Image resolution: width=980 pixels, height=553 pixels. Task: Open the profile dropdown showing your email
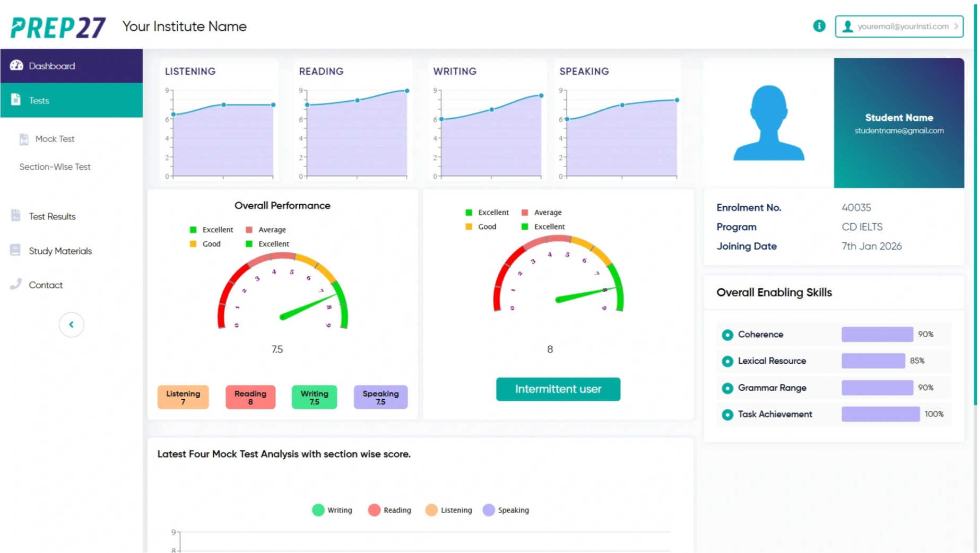[898, 26]
